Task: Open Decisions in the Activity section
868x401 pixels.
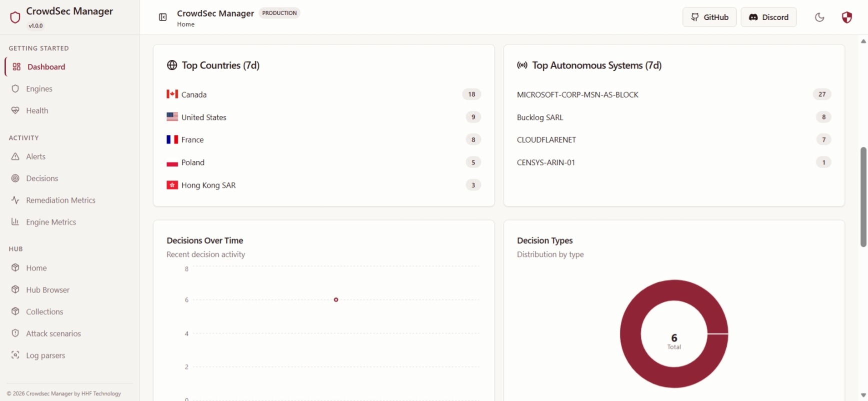Action: tap(42, 178)
